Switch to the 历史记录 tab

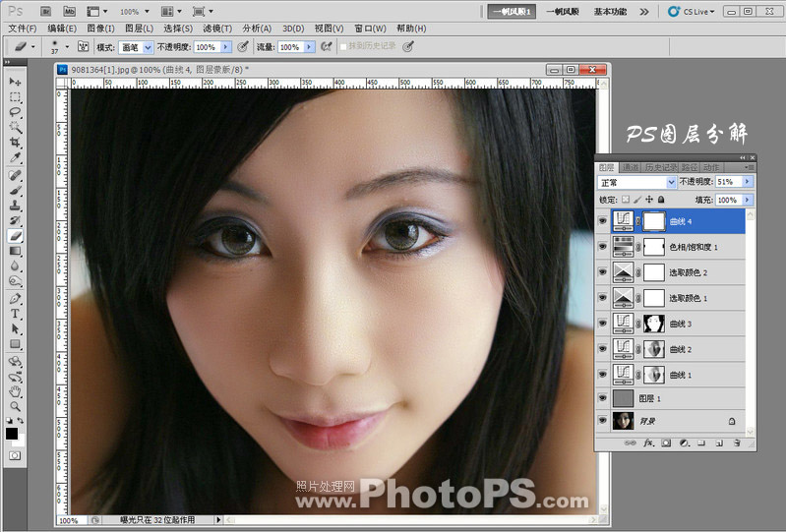point(660,167)
